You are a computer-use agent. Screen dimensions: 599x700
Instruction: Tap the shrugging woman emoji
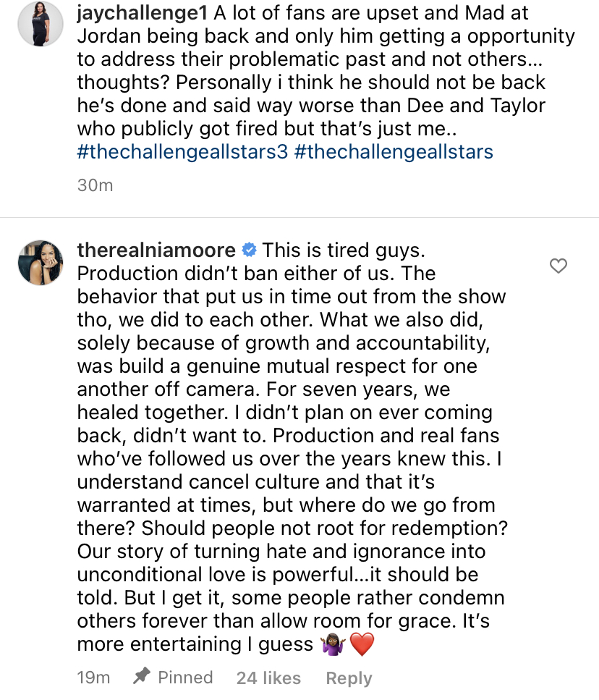point(333,644)
